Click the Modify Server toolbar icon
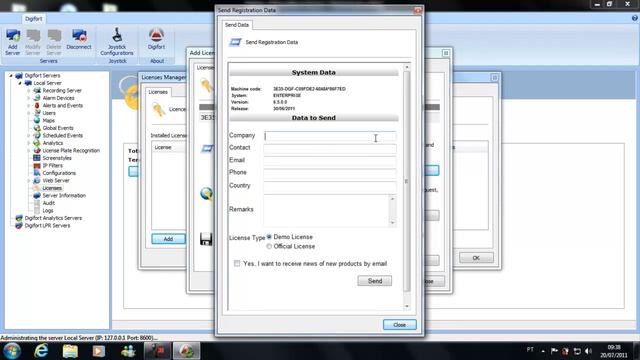The width and height of the screenshot is (640, 360). coord(33,42)
